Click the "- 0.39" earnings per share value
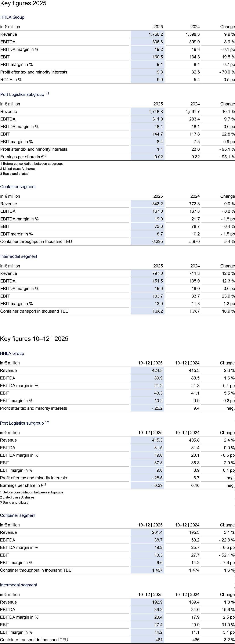The image size is (235, 644). [157, 485]
